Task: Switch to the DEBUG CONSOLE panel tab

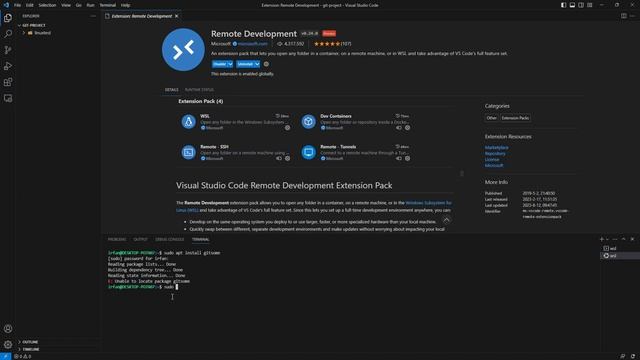Action: tap(170, 239)
